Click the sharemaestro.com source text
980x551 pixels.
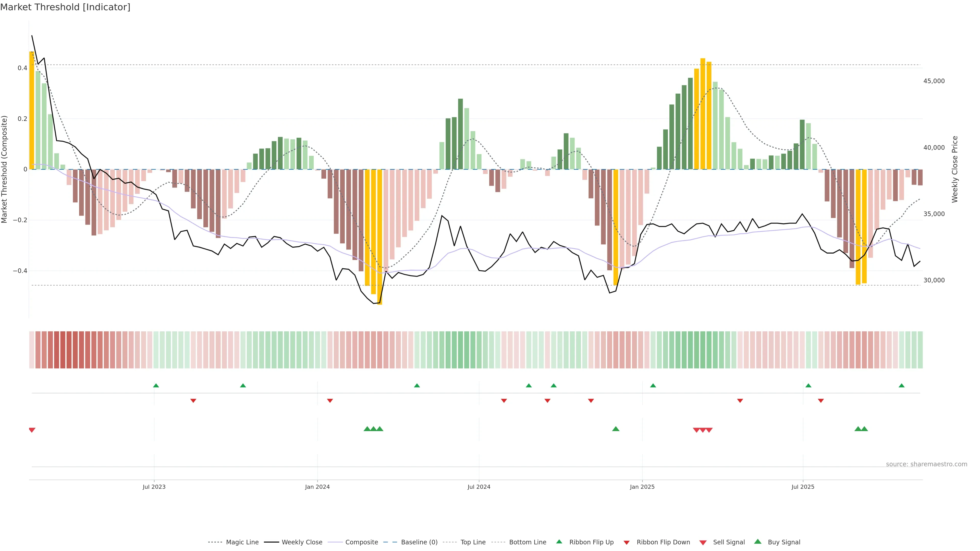[x=926, y=464]
